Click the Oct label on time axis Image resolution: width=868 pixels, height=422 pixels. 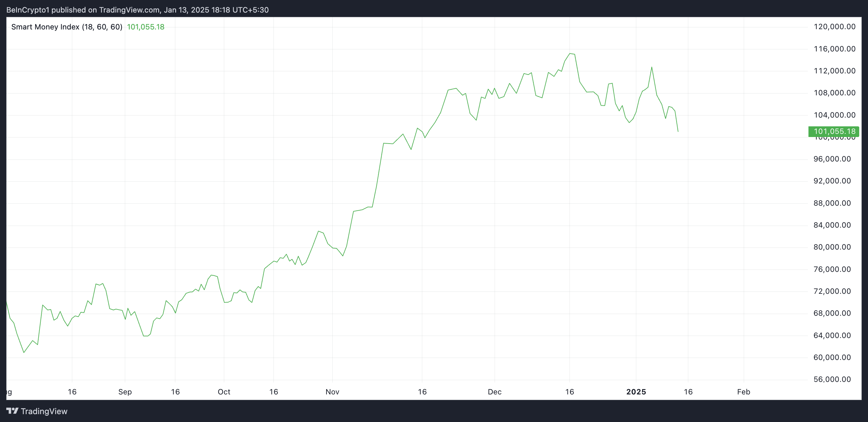click(x=224, y=392)
